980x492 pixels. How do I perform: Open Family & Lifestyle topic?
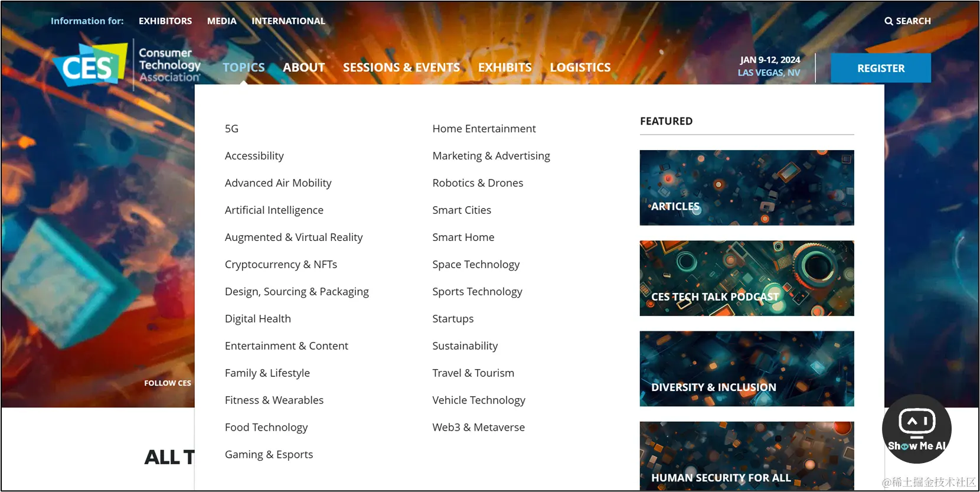tap(267, 373)
